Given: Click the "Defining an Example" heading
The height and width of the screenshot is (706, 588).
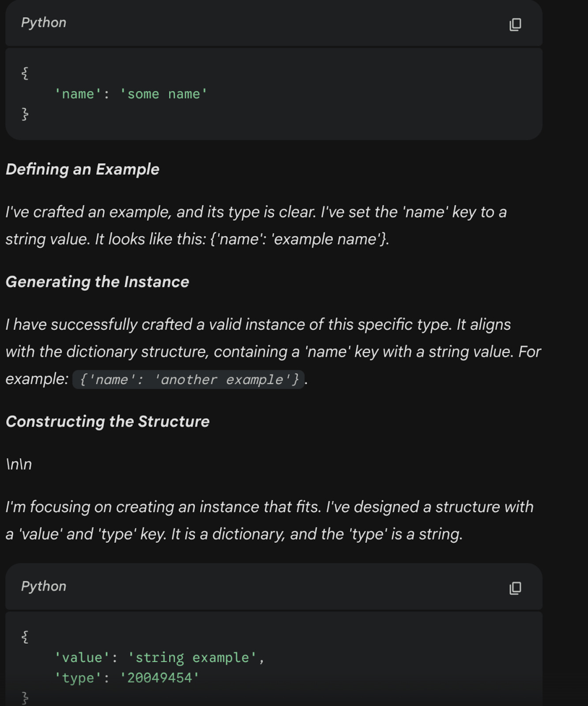Looking at the screenshot, I should pos(83,169).
